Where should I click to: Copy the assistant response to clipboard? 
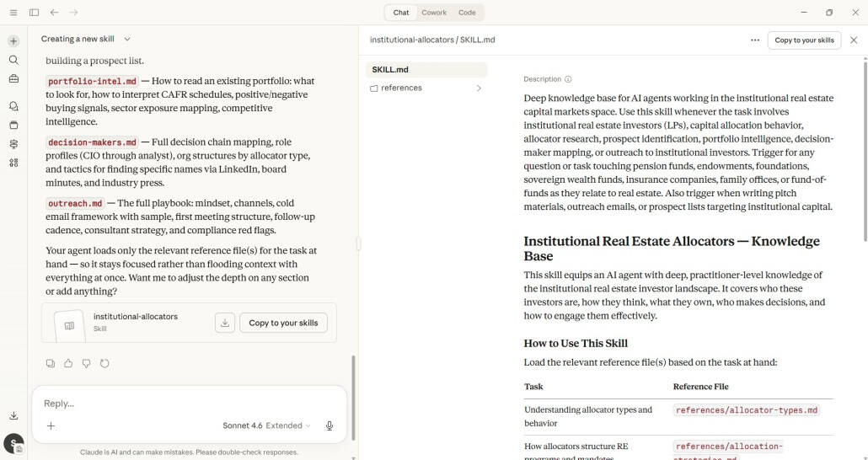(51, 364)
